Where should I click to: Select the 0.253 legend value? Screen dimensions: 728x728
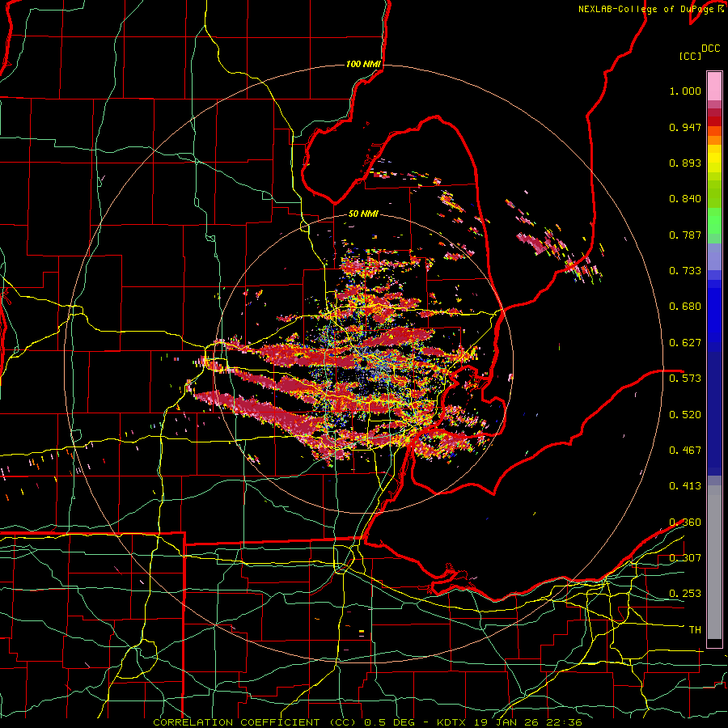[x=685, y=594]
